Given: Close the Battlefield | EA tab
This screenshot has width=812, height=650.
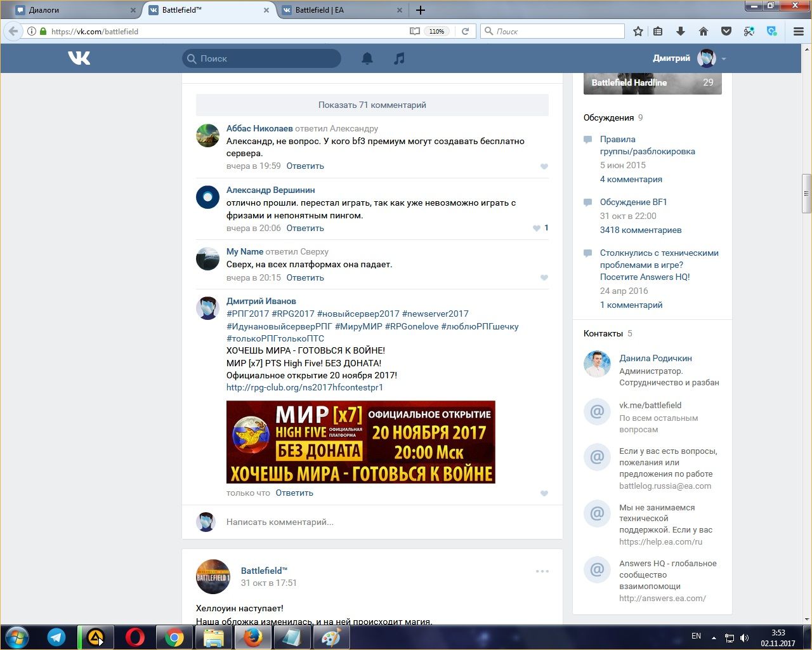Looking at the screenshot, I should point(399,10).
